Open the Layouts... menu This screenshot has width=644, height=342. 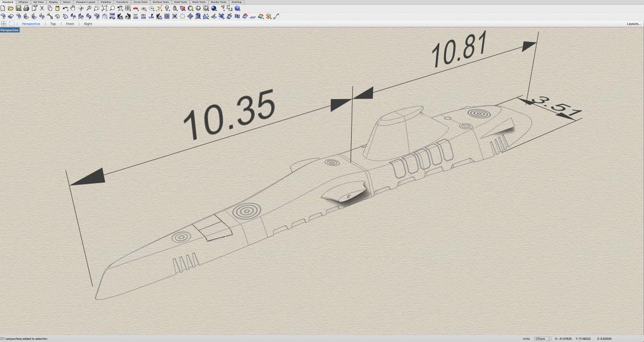click(633, 24)
